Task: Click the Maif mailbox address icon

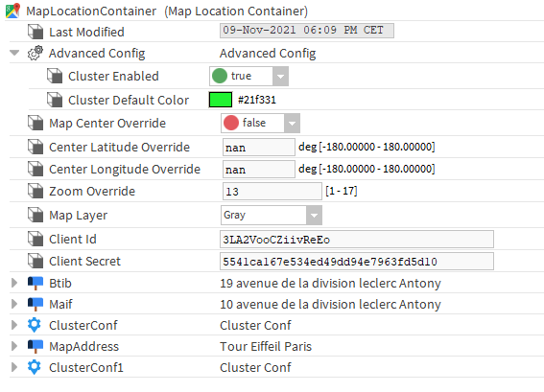Action: point(35,305)
